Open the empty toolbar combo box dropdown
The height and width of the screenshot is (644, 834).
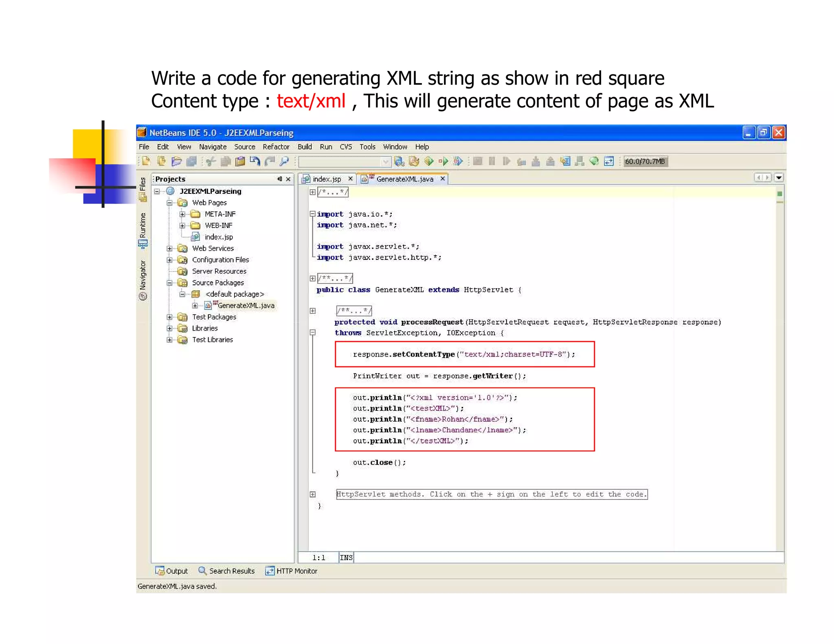(x=385, y=162)
